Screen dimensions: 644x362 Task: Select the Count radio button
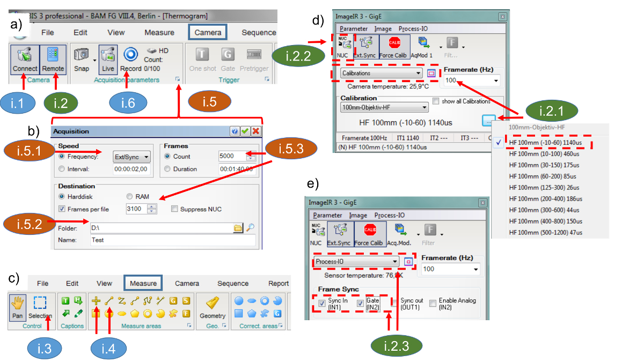[167, 157]
